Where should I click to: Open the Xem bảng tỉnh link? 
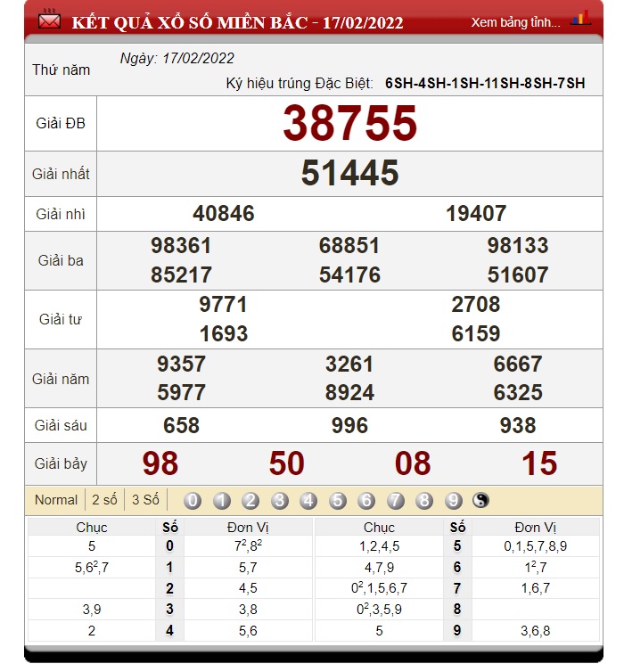point(515,22)
